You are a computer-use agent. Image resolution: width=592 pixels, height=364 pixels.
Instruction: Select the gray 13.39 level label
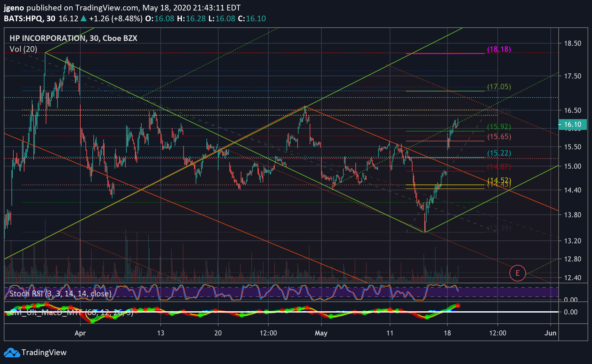(499, 228)
